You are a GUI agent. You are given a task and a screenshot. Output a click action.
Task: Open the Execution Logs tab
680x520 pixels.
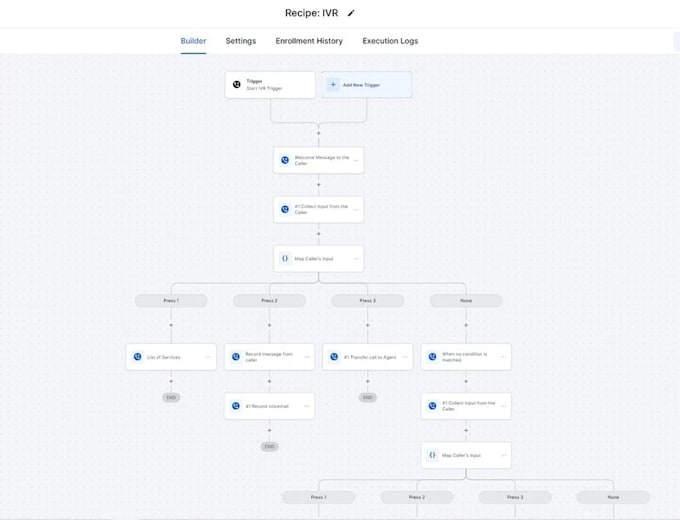(x=390, y=41)
